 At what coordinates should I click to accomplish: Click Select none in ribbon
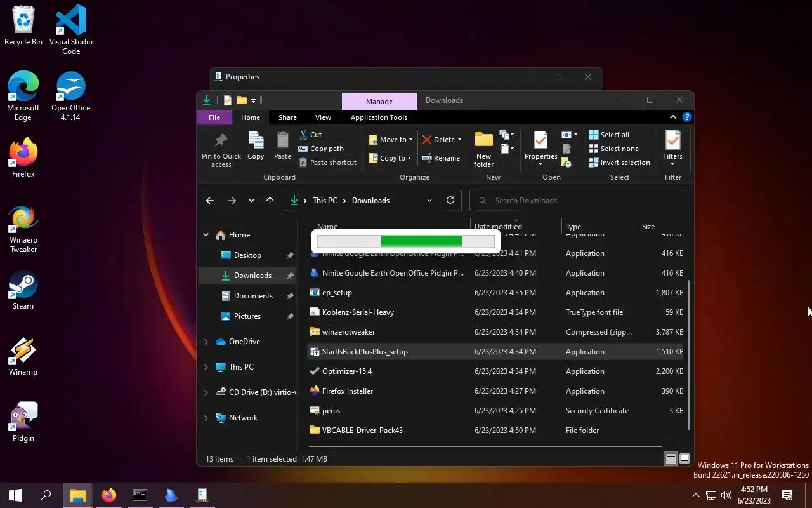tap(613, 149)
